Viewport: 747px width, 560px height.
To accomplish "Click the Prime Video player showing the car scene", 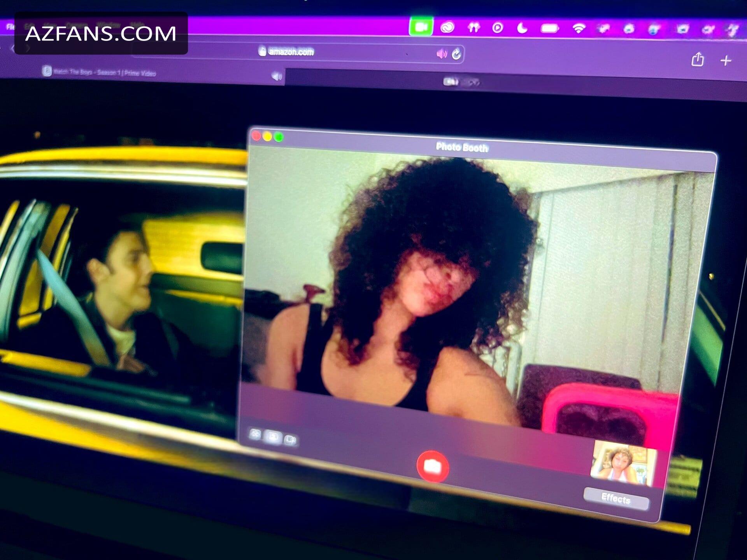I will tap(121, 288).
